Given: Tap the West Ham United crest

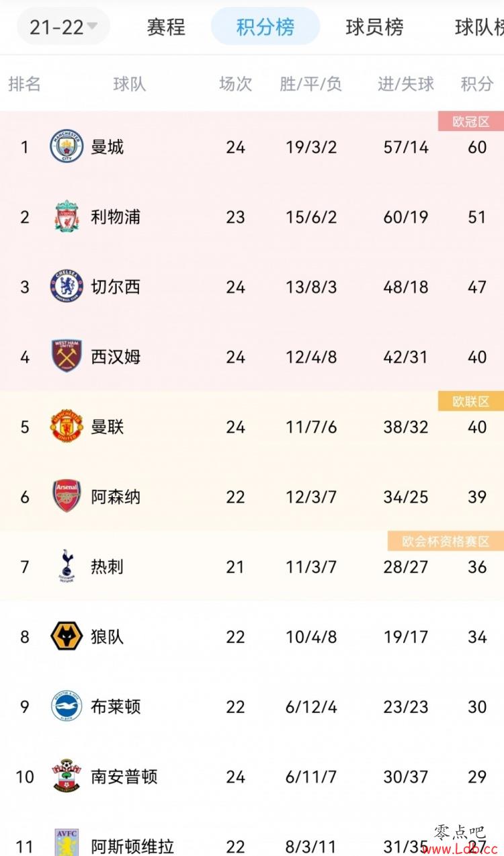Looking at the screenshot, I should [x=67, y=356].
